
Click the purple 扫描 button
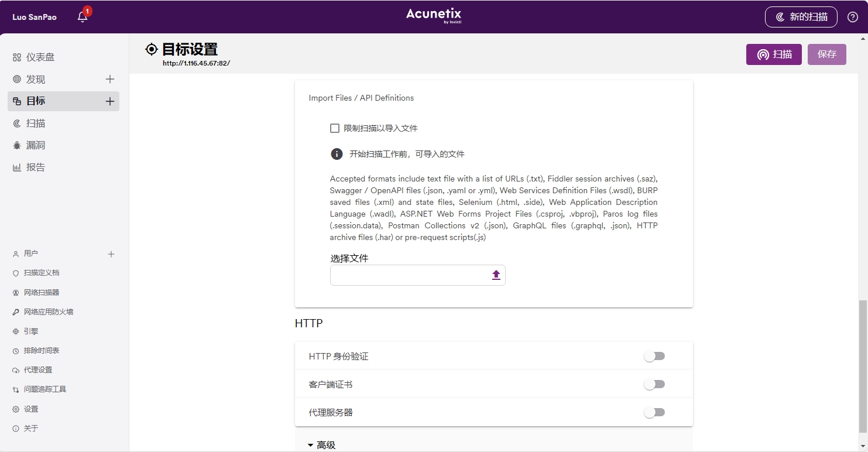pyautogui.click(x=774, y=54)
